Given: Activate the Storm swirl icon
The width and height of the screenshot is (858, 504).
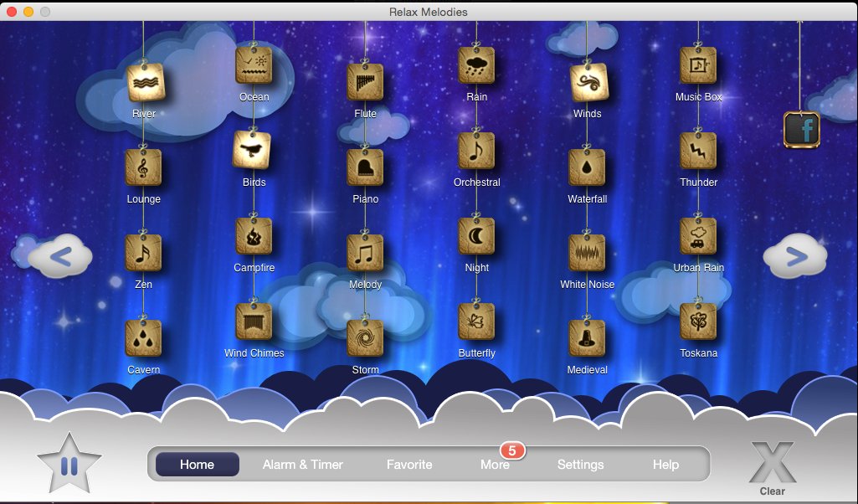Looking at the screenshot, I should pos(365,338).
